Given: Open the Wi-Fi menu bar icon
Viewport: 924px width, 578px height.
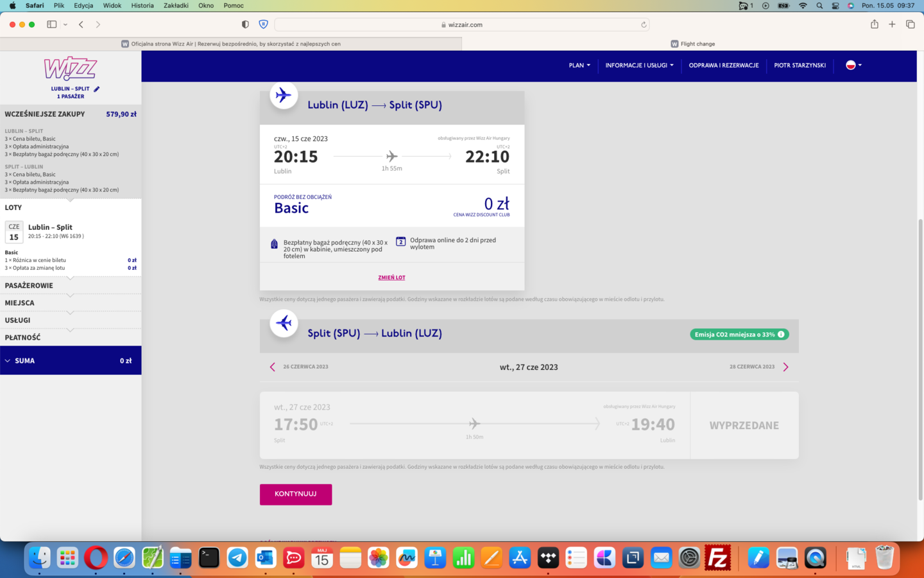Looking at the screenshot, I should 802,5.
